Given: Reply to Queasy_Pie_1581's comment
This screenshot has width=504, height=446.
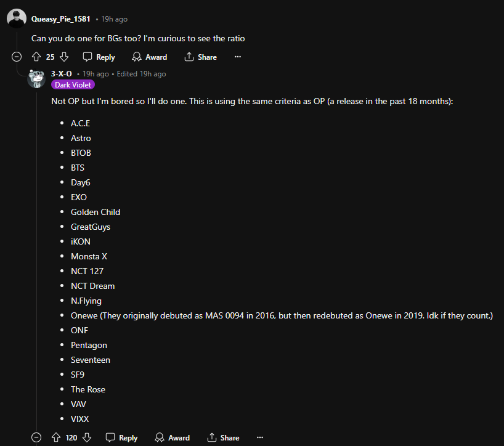Looking at the screenshot, I should [99, 57].
